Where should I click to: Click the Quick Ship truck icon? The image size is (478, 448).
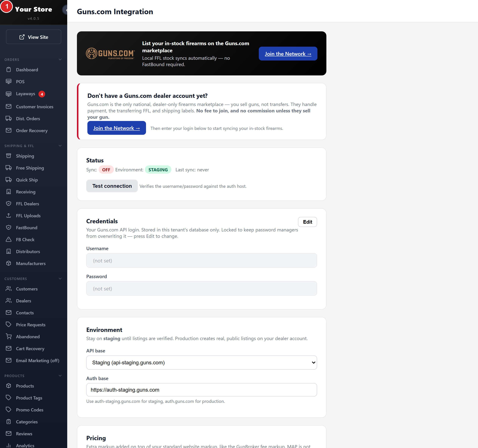coord(9,180)
